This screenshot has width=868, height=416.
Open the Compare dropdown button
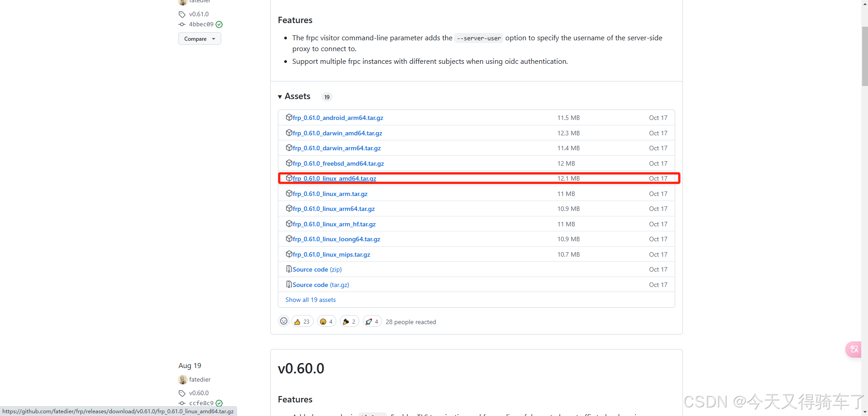pos(200,39)
